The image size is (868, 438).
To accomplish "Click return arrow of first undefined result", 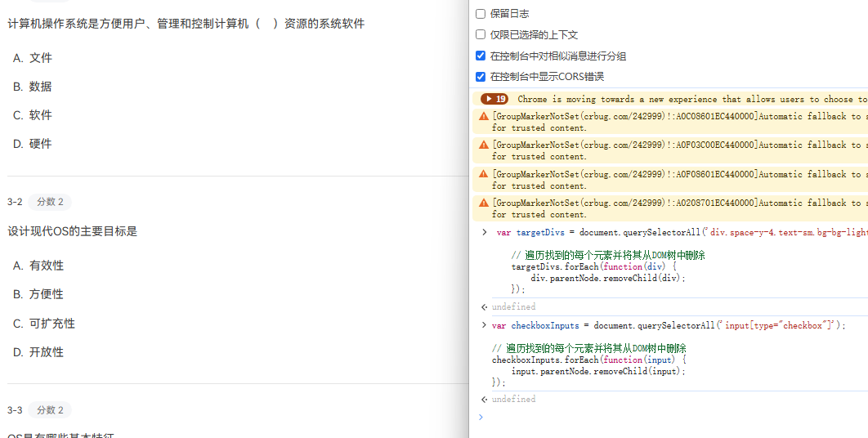I will (x=484, y=307).
